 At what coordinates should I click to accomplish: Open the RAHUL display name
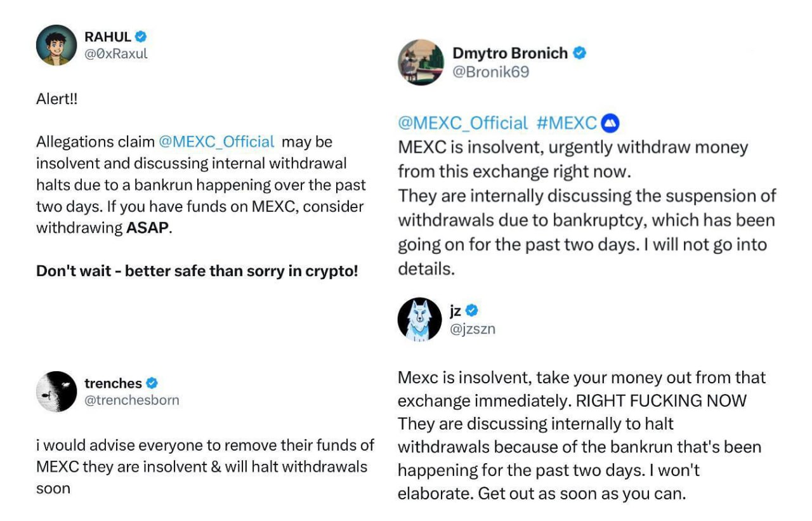pos(108,37)
